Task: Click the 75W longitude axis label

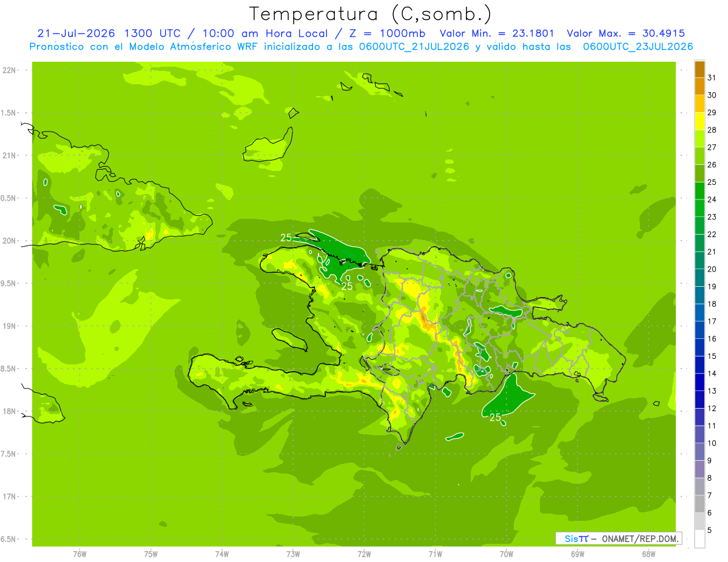Action: 151,554
